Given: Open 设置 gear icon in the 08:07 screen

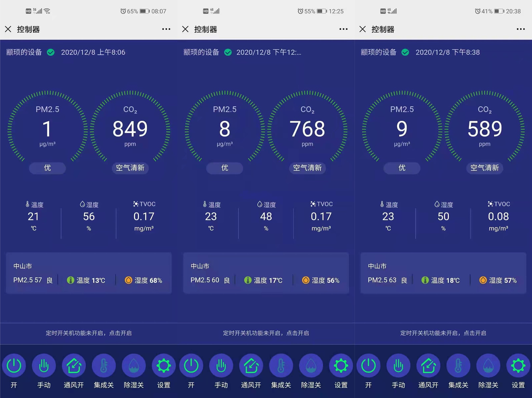Looking at the screenshot, I should pyautogui.click(x=164, y=365).
